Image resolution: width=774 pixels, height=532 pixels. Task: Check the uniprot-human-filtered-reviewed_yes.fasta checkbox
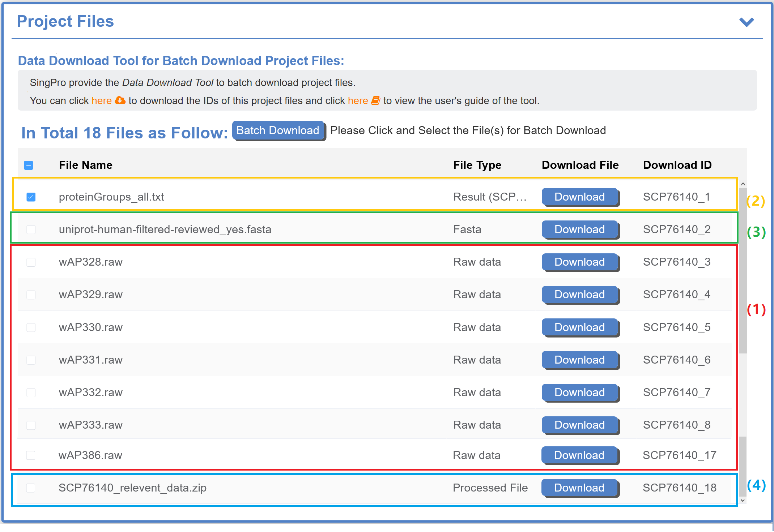click(31, 229)
